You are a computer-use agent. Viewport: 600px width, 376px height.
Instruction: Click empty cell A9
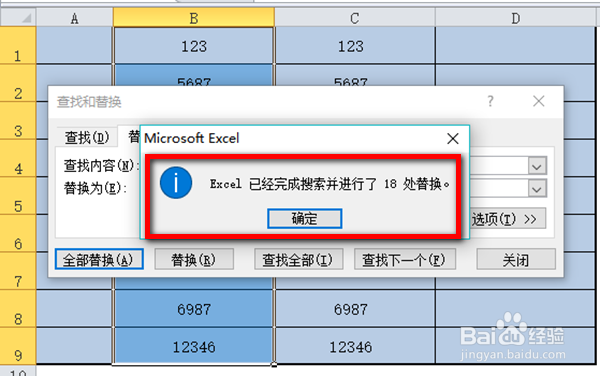tap(75, 346)
